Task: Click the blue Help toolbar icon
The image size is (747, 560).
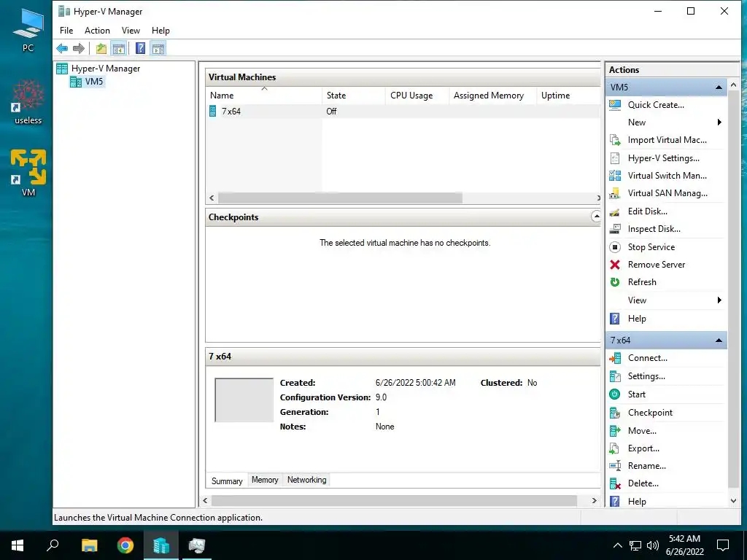Action: (141, 48)
